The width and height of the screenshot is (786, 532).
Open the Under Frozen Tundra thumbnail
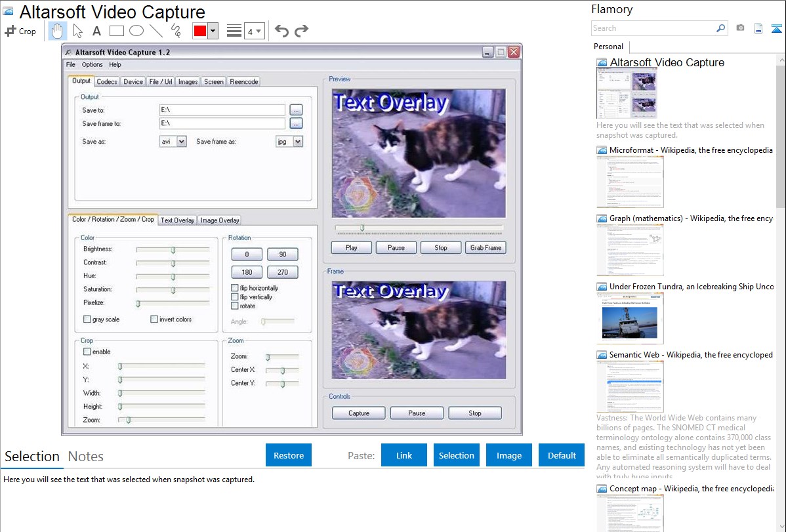[630, 318]
